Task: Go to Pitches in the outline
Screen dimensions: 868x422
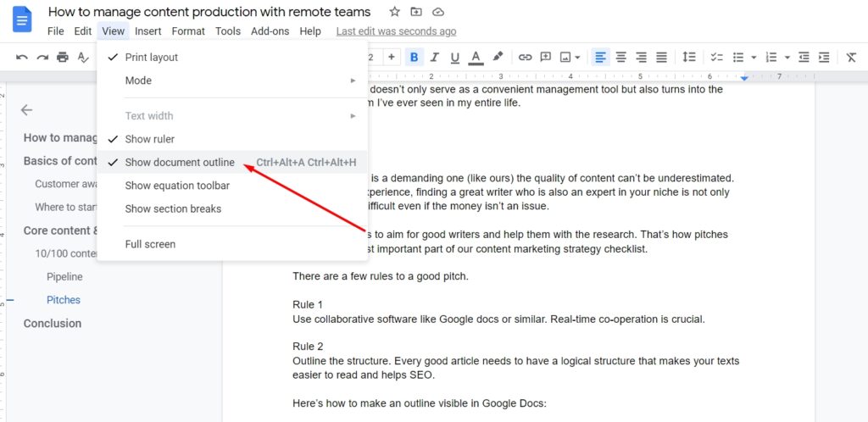Action: (x=64, y=300)
